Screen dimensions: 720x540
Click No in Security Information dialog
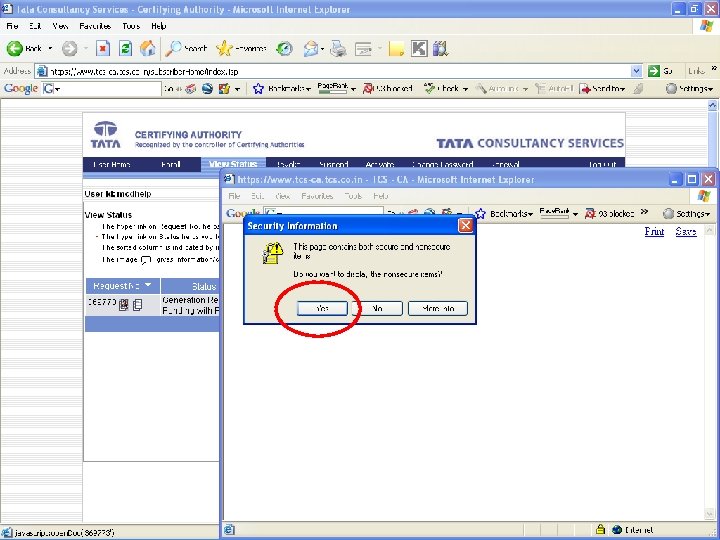[377, 308]
